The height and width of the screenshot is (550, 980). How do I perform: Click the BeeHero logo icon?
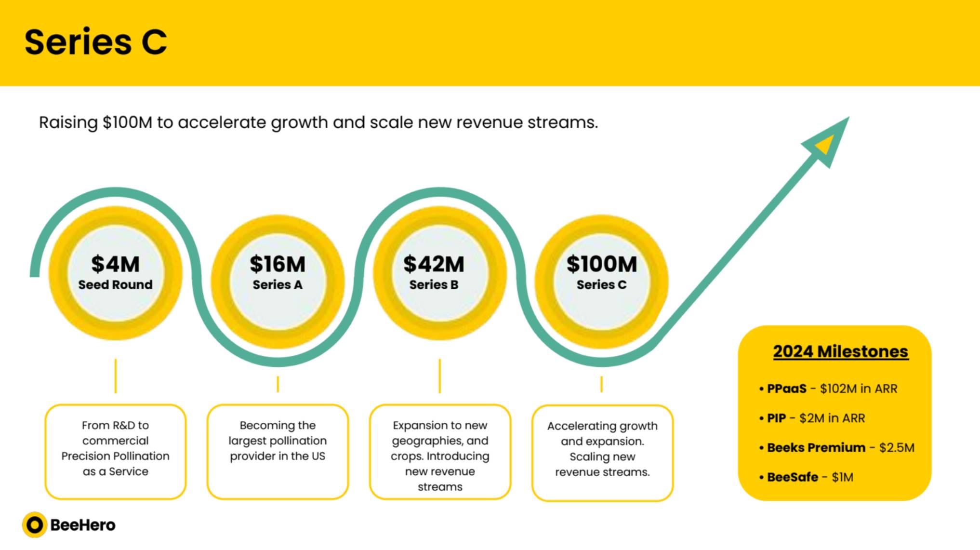pyautogui.click(x=35, y=524)
